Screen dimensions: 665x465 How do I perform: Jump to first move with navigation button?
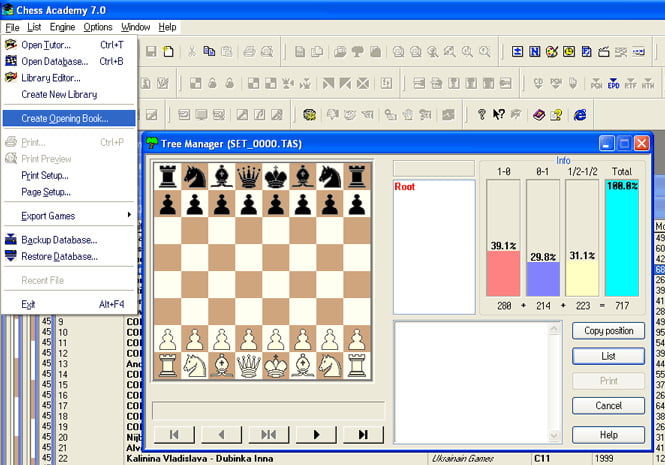pos(174,434)
